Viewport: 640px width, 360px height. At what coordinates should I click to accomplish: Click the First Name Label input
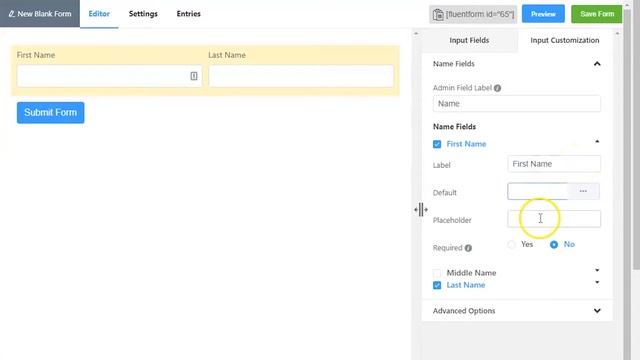pos(554,164)
